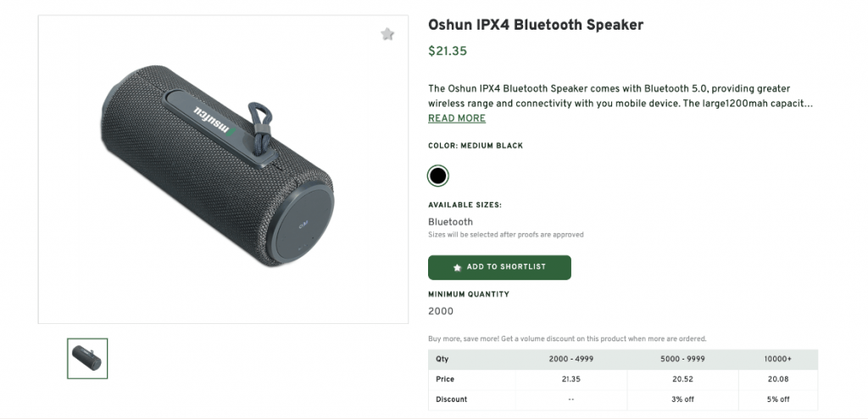
Task: Click the Oshun IPX4 Bluetooth Speaker title
Action: (536, 25)
